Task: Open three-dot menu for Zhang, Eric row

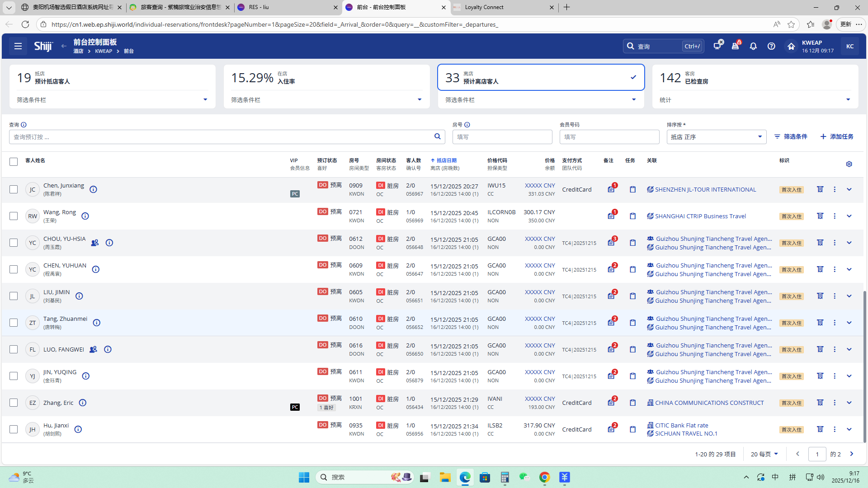Action: pyautogui.click(x=835, y=403)
